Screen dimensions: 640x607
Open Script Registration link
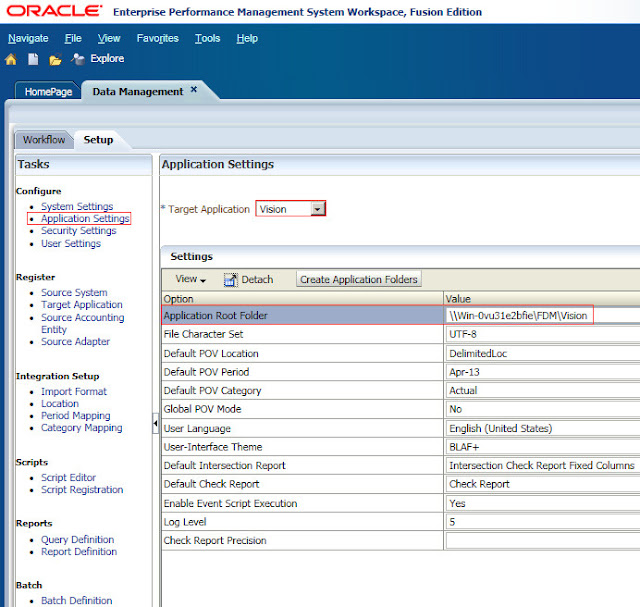tap(82, 489)
